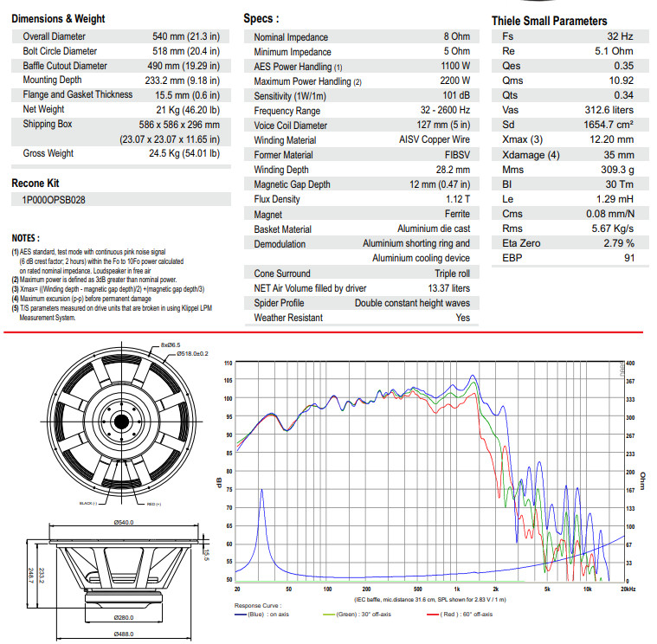The height and width of the screenshot is (644, 657).
Task: Click the Le value '1.29 mH'
Action: pos(615,199)
